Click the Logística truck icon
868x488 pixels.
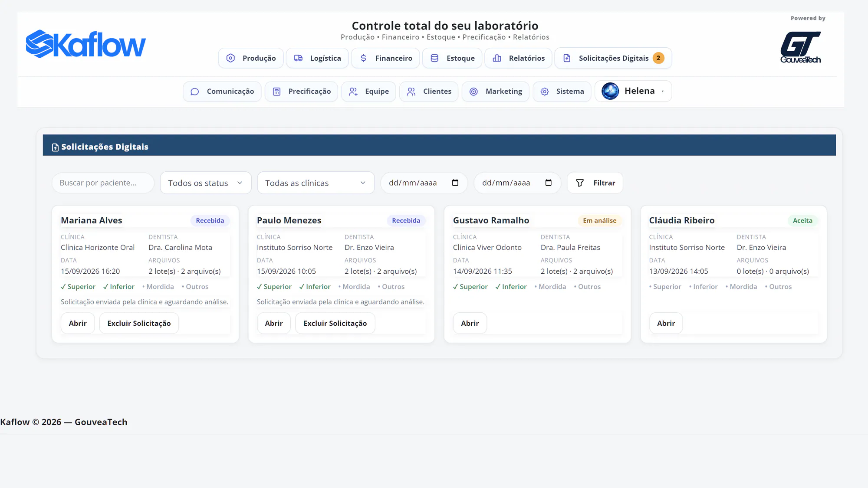[298, 58]
